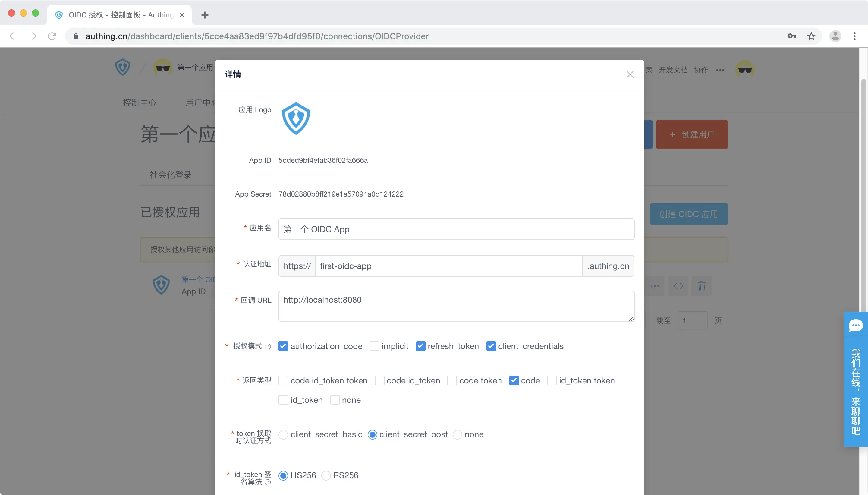Click the application Logo shield image
This screenshot has height=495, width=868.
[x=296, y=119]
